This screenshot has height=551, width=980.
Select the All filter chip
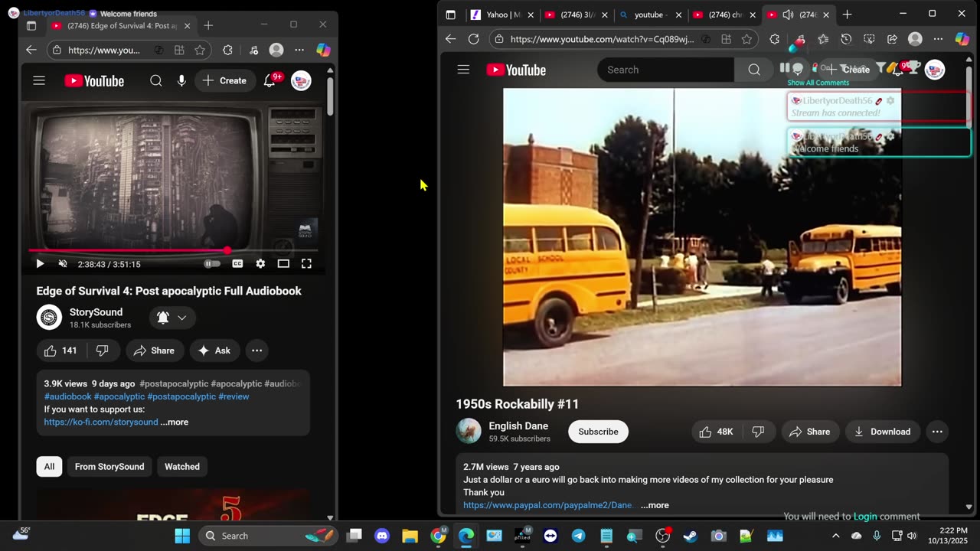coord(49,467)
